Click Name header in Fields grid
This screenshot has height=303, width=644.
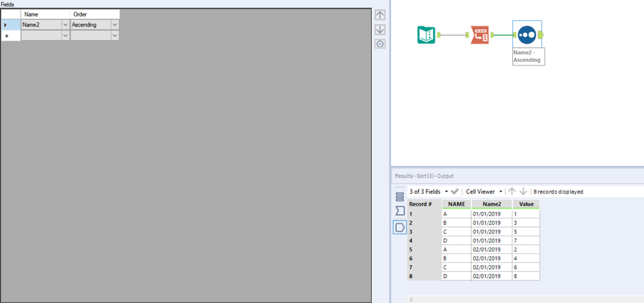coord(45,14)
